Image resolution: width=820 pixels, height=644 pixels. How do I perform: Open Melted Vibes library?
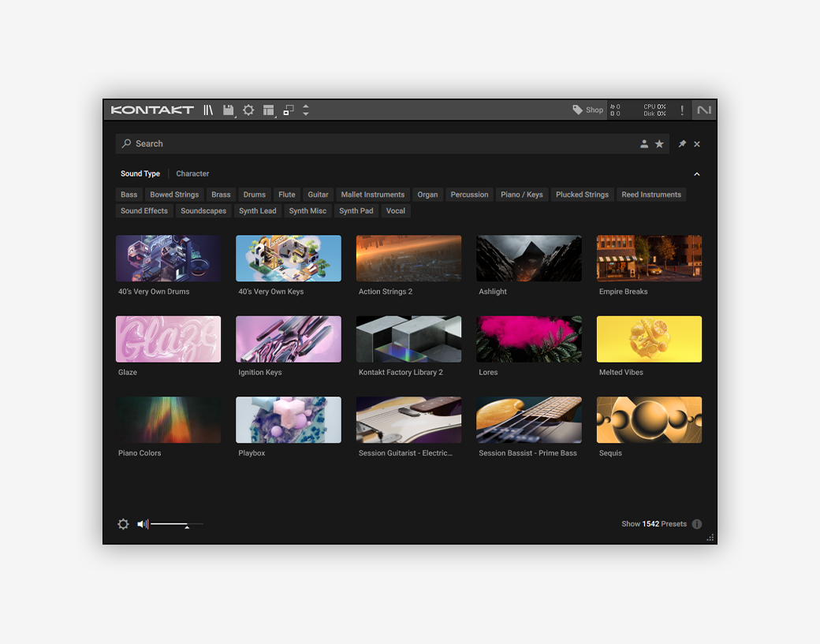[649, 339]
